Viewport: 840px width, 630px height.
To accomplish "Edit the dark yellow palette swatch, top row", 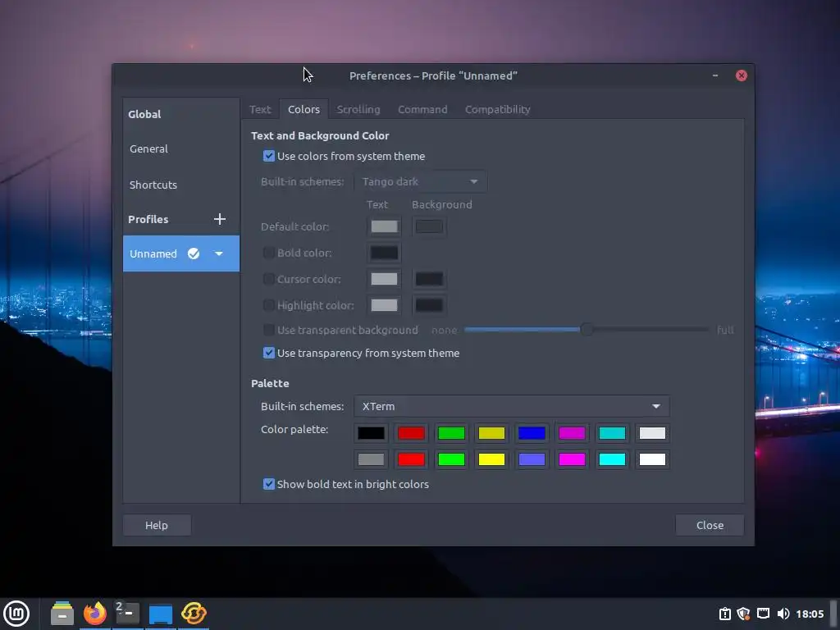I will tap(491, 433).
